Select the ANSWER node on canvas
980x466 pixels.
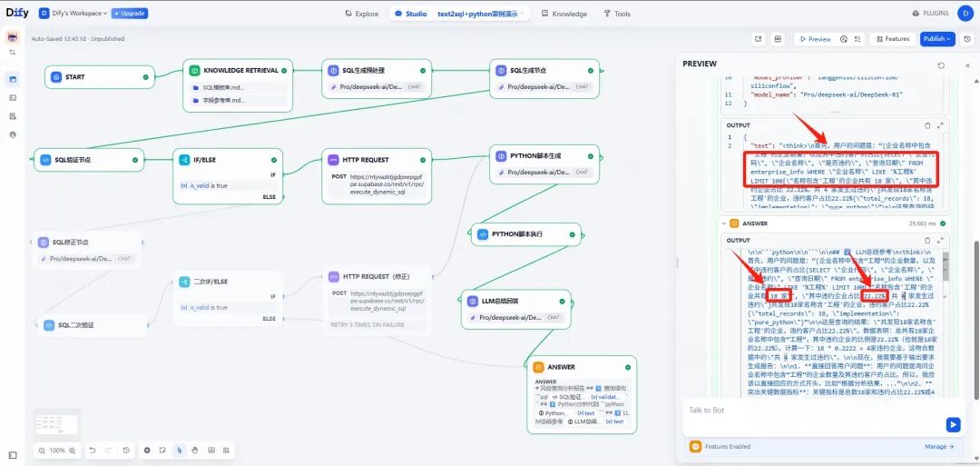pos(582,395)
